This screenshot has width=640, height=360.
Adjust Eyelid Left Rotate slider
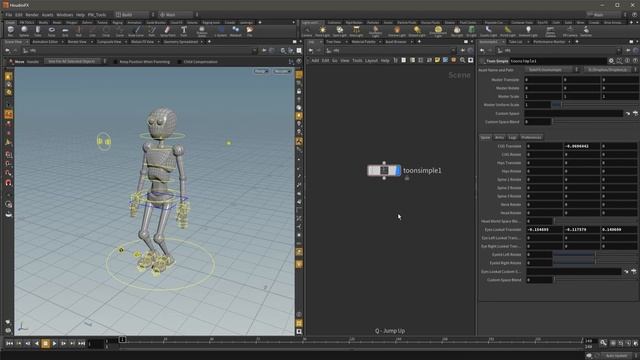pyautogui.click(x=594, y=254)
